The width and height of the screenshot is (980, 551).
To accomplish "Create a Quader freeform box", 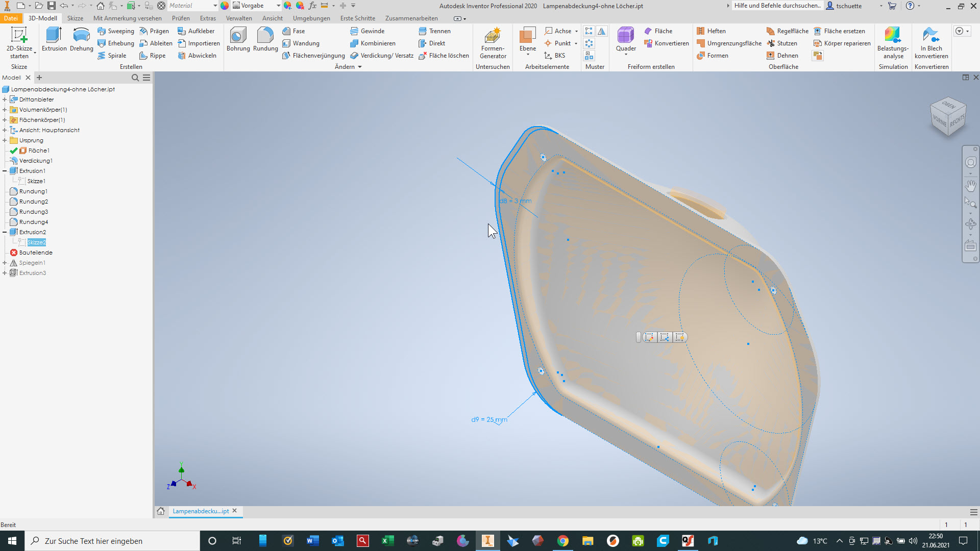I will pyautogui.click(x=626, y=40).
